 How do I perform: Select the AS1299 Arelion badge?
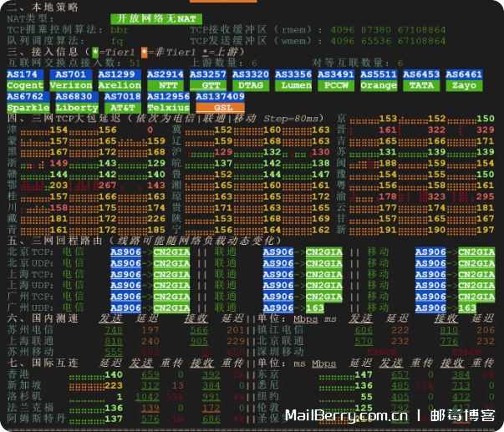(x=120, y=80)
